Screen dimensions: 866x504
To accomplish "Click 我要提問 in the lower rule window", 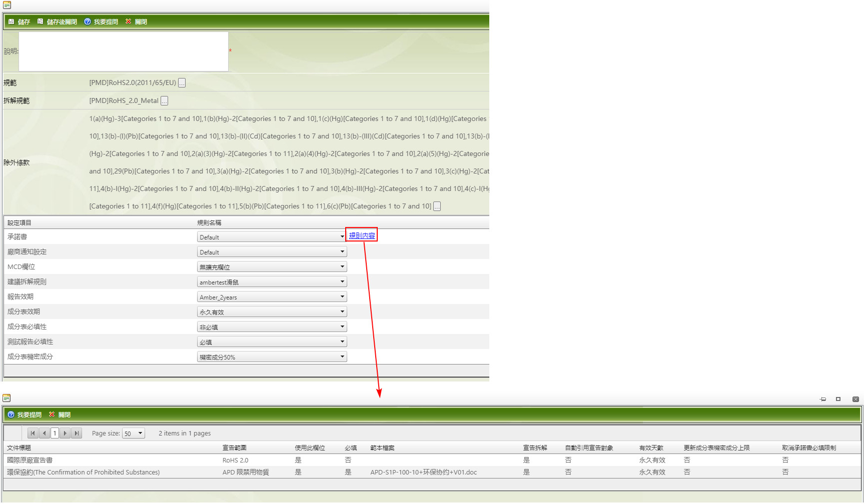I will [25, 414].
